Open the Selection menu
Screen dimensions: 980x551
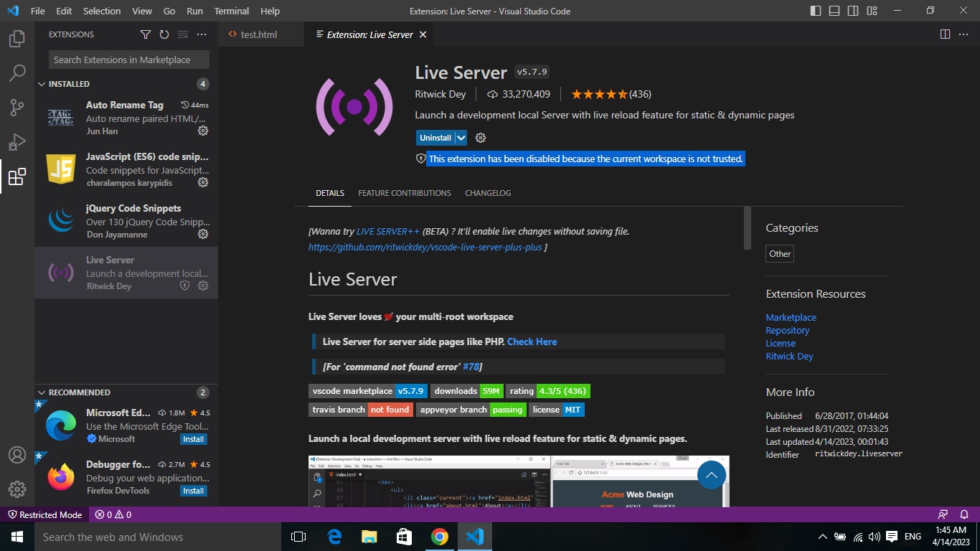pos(102,11)
